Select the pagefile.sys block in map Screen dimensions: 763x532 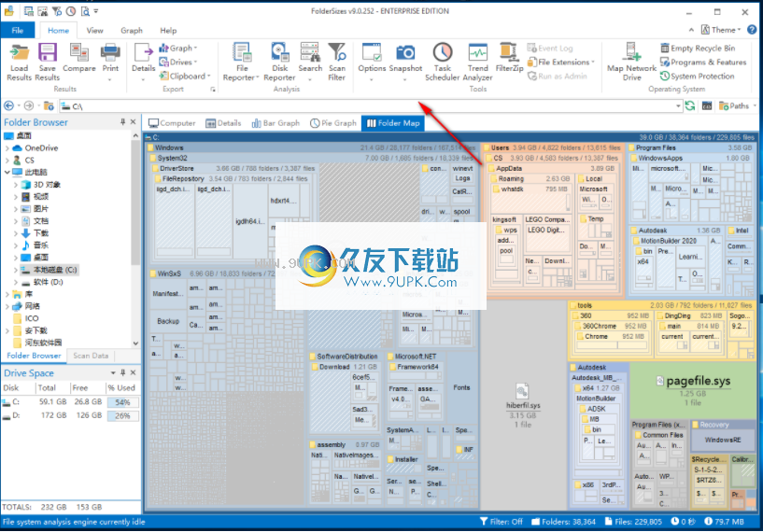click(693, 389)
